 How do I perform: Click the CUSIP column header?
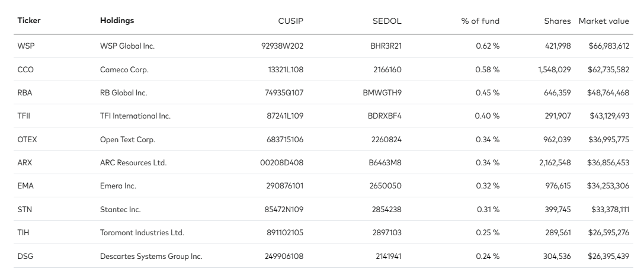pos(291,21)
